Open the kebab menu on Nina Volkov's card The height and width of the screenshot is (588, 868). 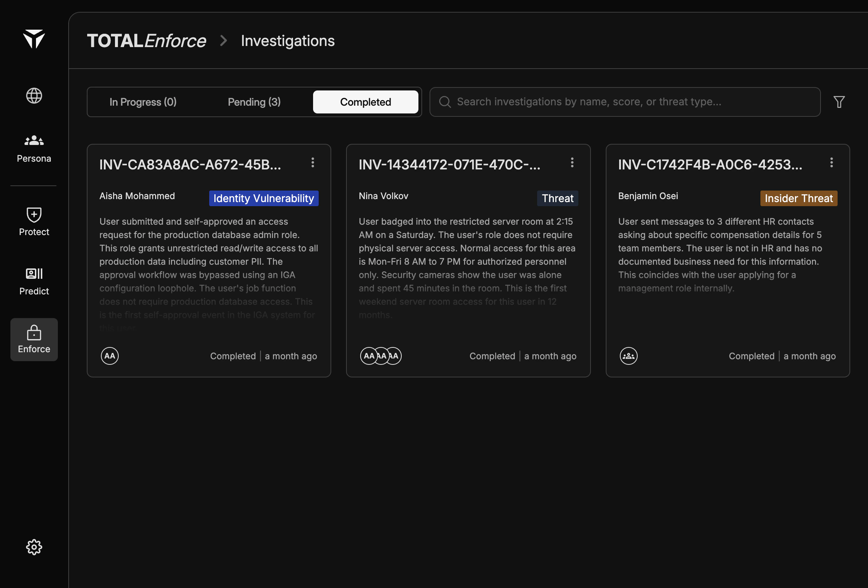572,162
